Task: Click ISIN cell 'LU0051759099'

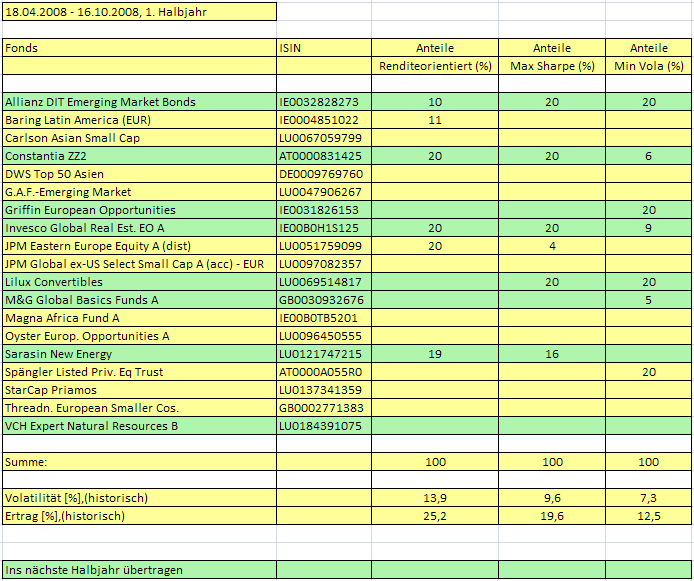Action: 324,246
